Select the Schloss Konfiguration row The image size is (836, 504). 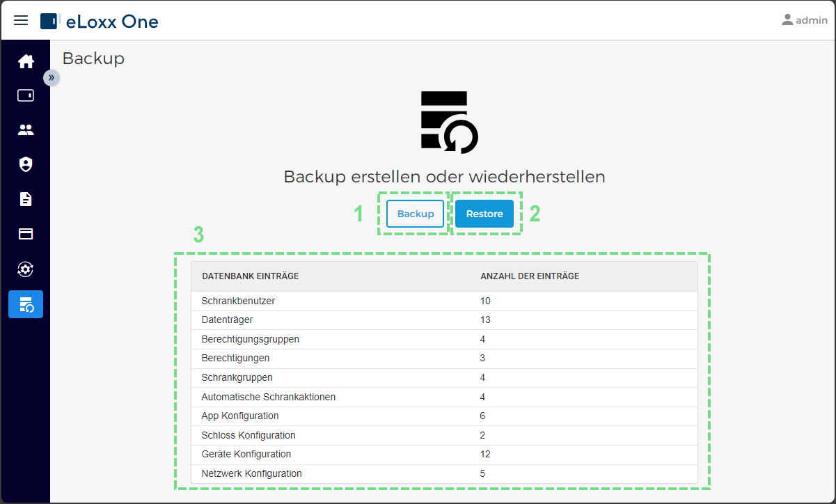pyautogui.click(x=444, y=435)
